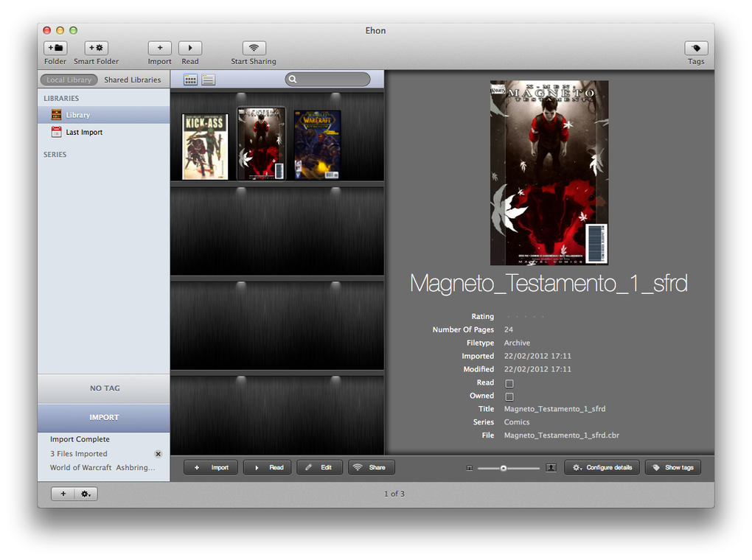The height and width of the screenshot is (560, 752).
Task: Click the Series value Comics
Action: click(517, 422)
